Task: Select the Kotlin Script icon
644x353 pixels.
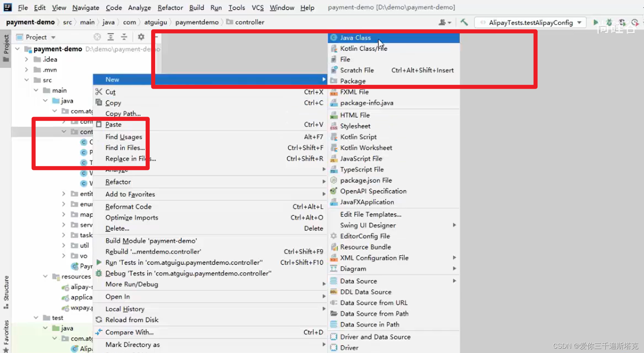Action: click(334, 137)
